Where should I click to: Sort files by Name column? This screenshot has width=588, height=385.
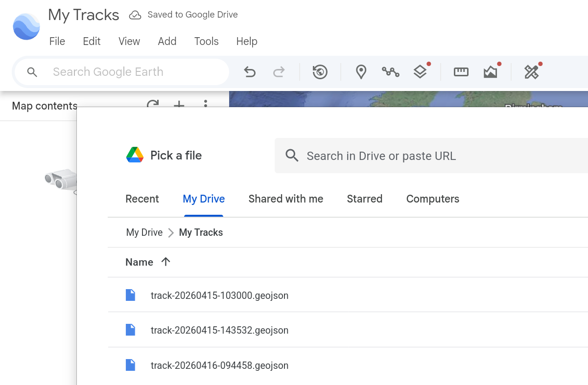point(139,262)
